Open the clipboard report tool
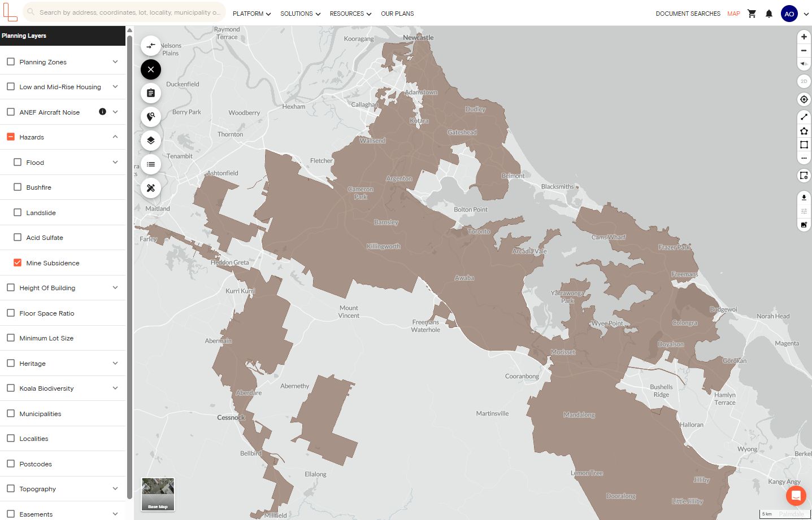 pyautogui.click(x=151, y=93)
